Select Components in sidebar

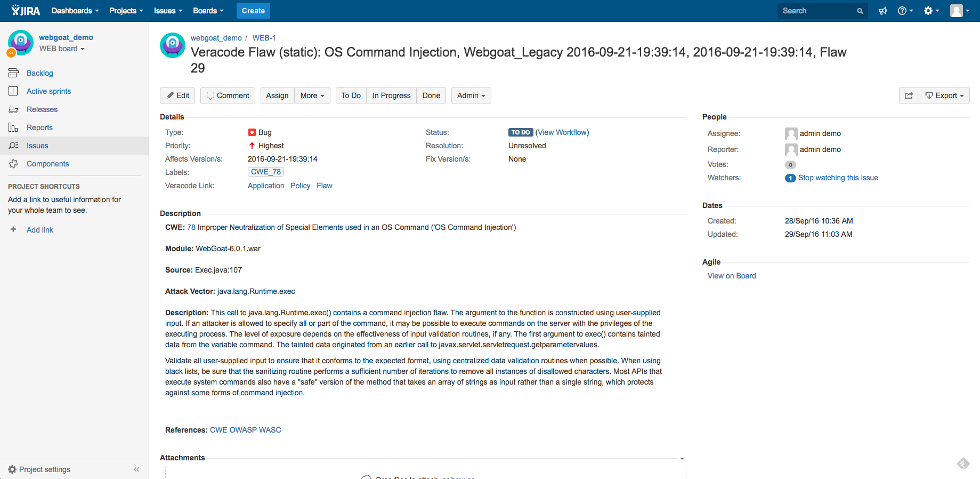coord(47,164)
